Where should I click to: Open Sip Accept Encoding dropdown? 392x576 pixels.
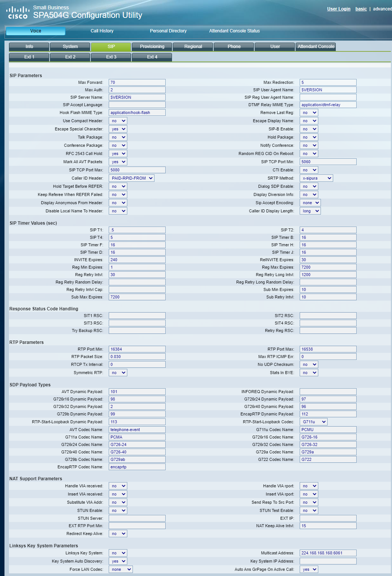(x=310, y=203)
